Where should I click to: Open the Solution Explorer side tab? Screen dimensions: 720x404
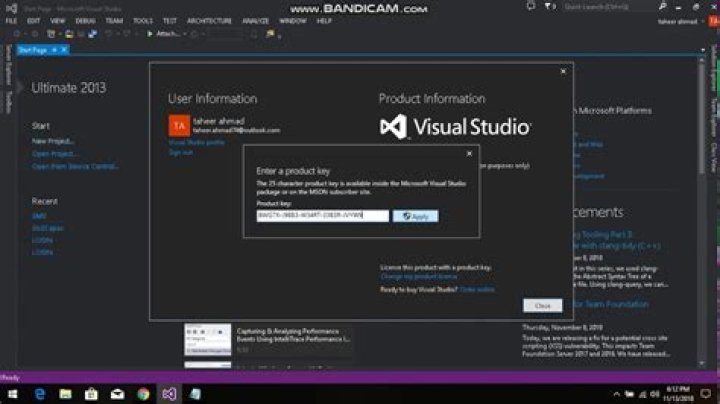pyautogui.click(x=714, y=68)
